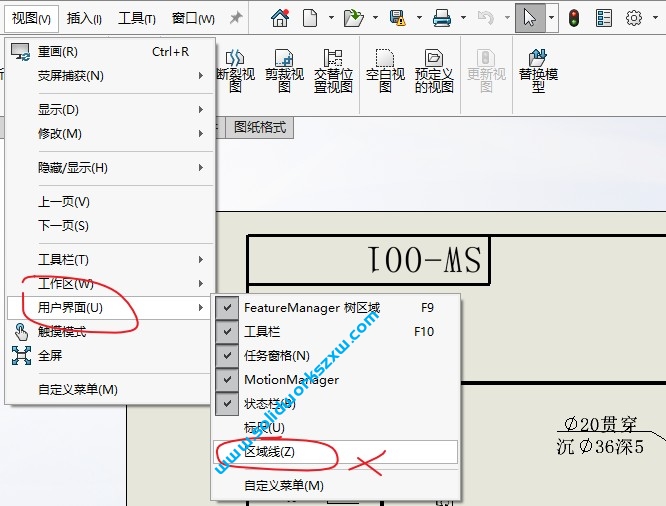
Task: Toggle 标尺(U) rulers option
Action: 336,427
